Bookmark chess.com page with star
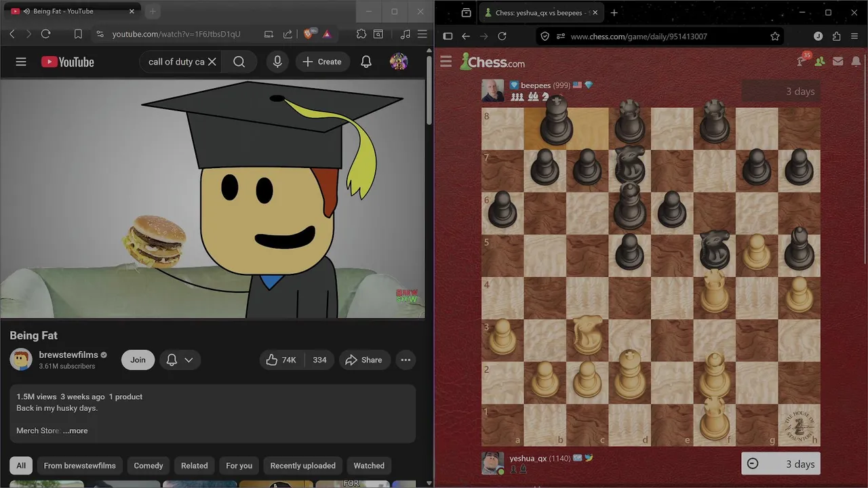Image resolution: width=868 pixels, height=488 pixels. click(x=775, y=37)
